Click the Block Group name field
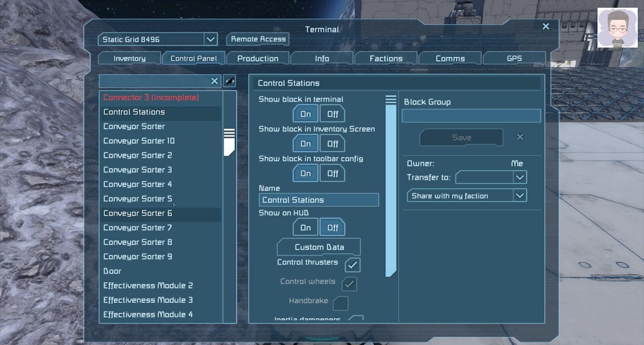The width and height of the screenshot is (644, 345). 471,116
